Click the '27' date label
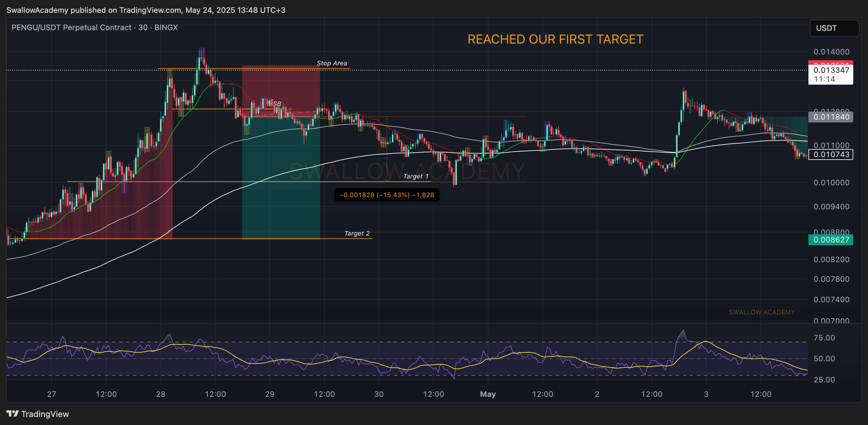This screenshot has height=425, width=868. pyautogui.click(x=52, y=394)
